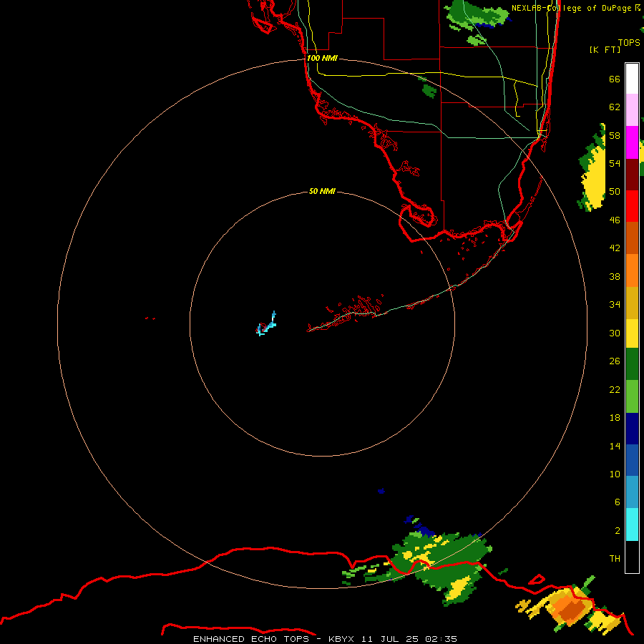
Task: Click the light green 18-22 kft legend swatch
Action: pyautogui.click(x=632, y=396)
